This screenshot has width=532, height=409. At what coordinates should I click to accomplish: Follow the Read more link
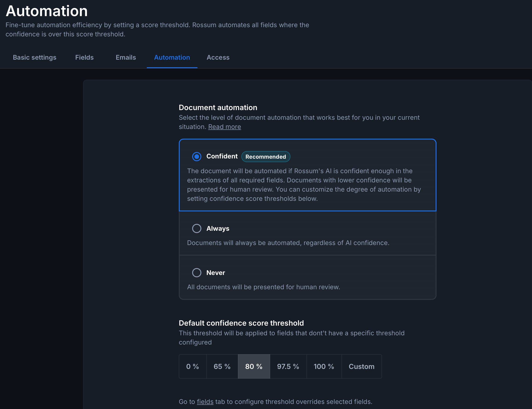[225, 127]
